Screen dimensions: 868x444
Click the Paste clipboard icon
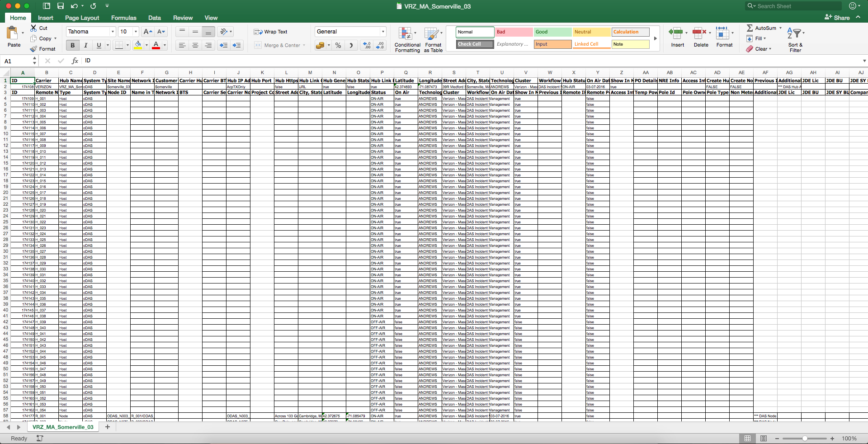13,34
